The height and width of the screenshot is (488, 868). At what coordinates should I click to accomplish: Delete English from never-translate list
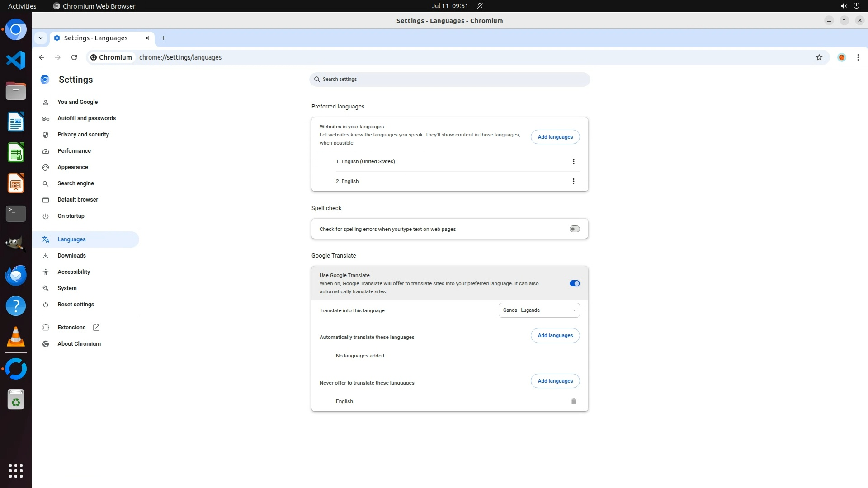pyautogui.click(x=573, y=401)
